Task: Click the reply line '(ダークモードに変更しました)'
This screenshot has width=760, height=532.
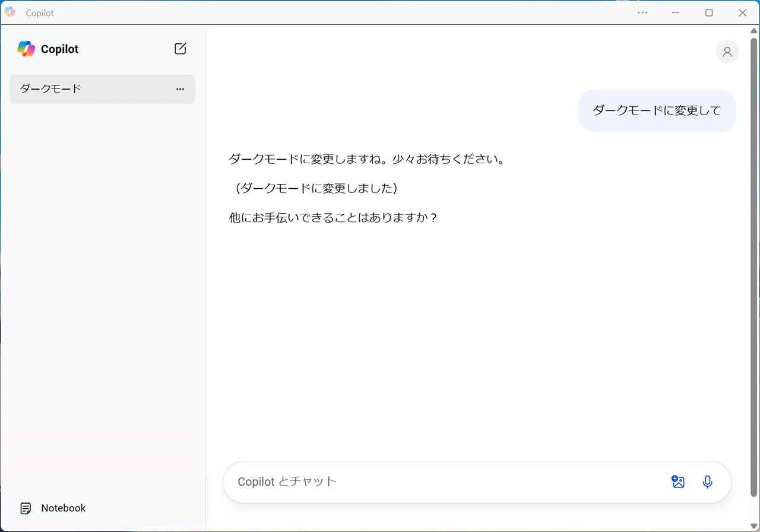Action: [x=313, y=188]
